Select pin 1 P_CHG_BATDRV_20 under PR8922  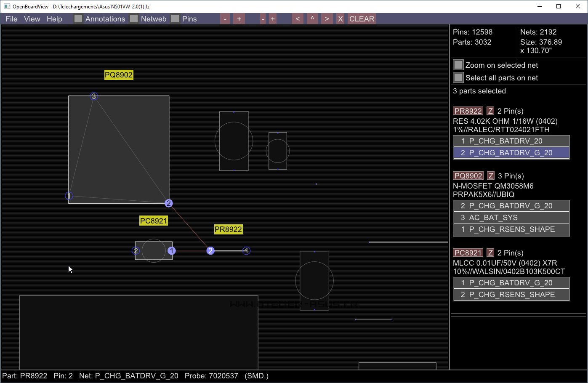click(511, 141)
